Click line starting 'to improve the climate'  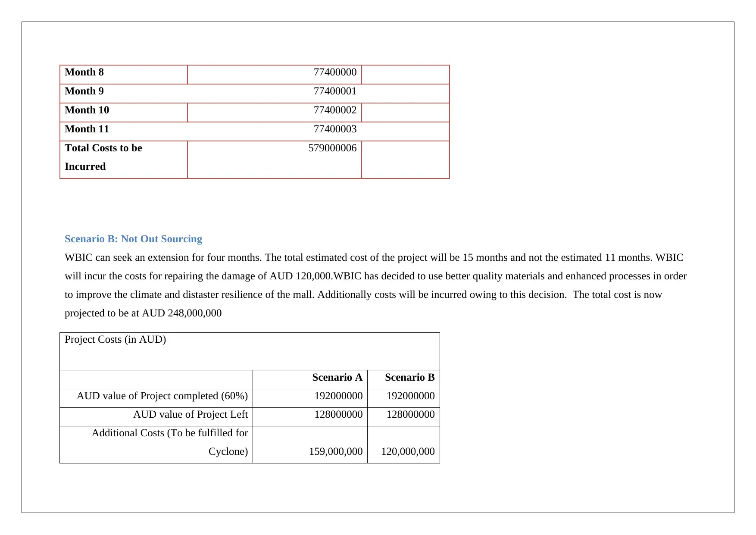click(363, 295)
